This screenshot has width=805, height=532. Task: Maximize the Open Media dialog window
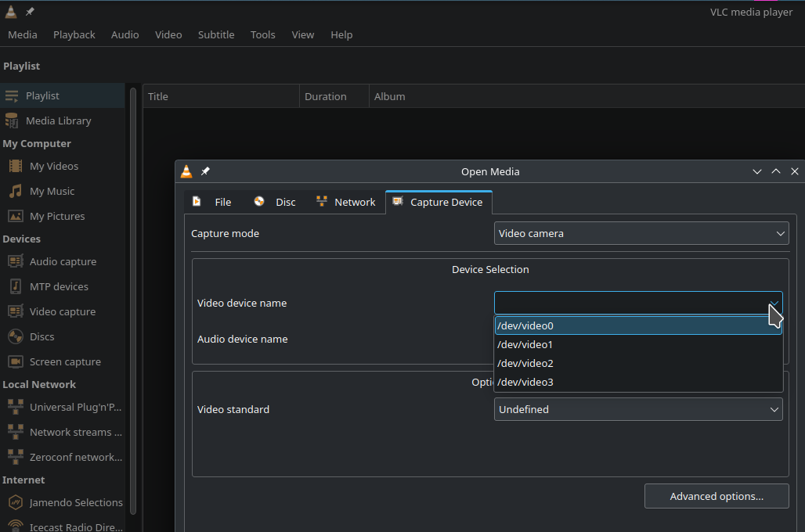point(776,171)
